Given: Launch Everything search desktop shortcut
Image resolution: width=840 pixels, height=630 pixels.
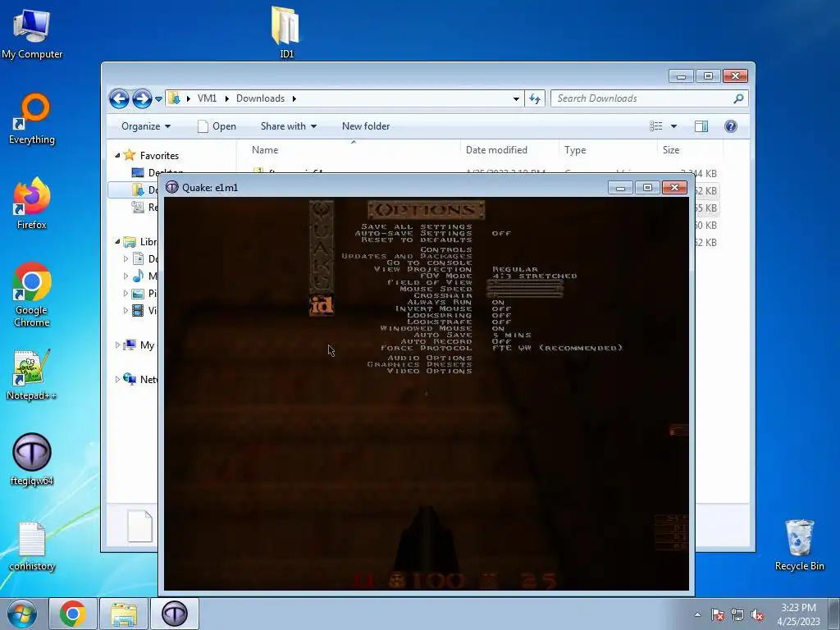Looking at the screenshot, I should point(32,119).
